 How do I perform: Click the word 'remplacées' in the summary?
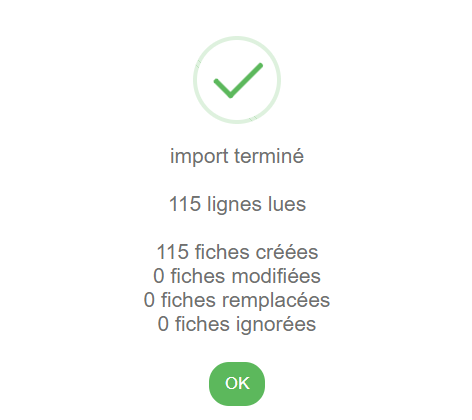276,301
